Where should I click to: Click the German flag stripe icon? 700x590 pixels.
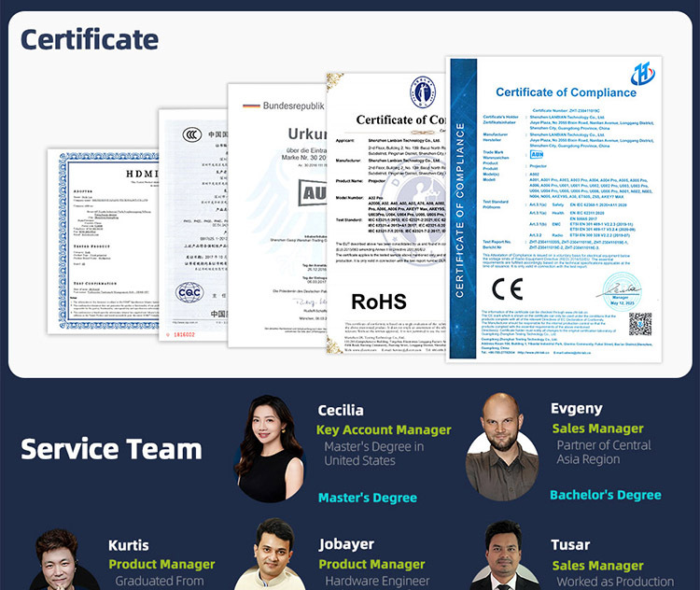[251, 105]
